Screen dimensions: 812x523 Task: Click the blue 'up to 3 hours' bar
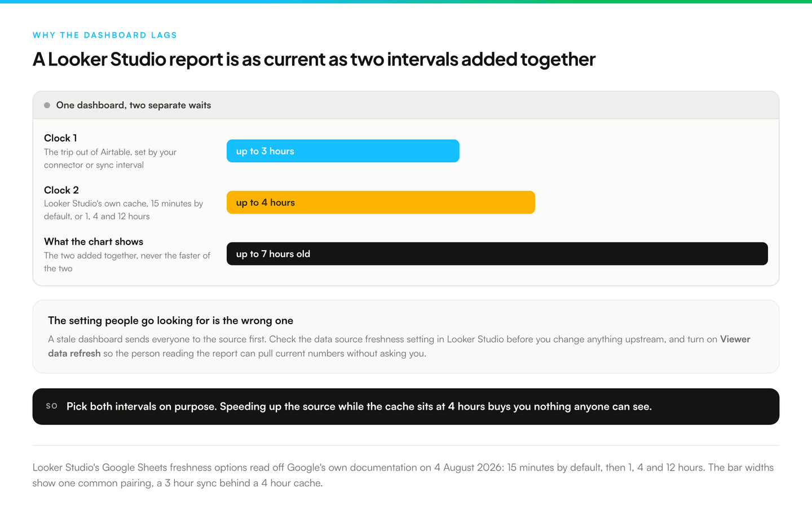coord(343,151)
